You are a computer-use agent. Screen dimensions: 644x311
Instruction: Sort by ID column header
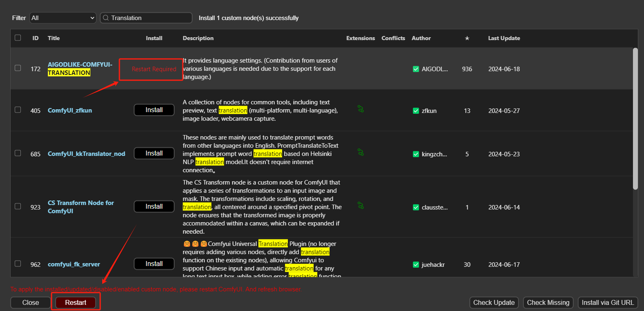pos(36,38)
